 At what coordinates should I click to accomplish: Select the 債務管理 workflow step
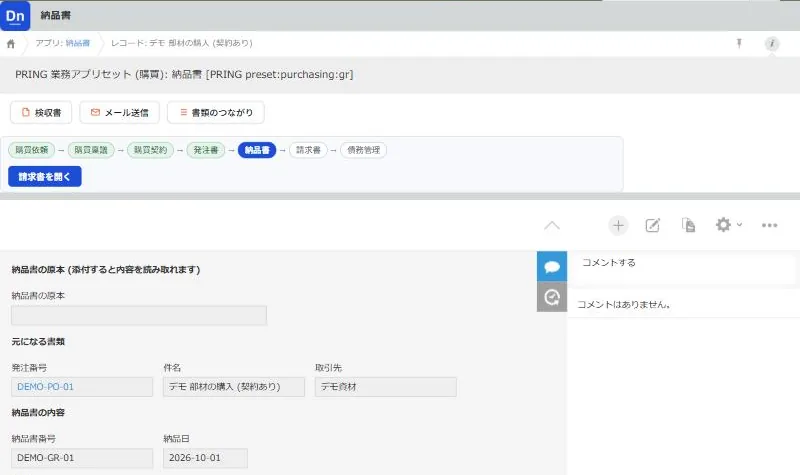pos(363,150)
